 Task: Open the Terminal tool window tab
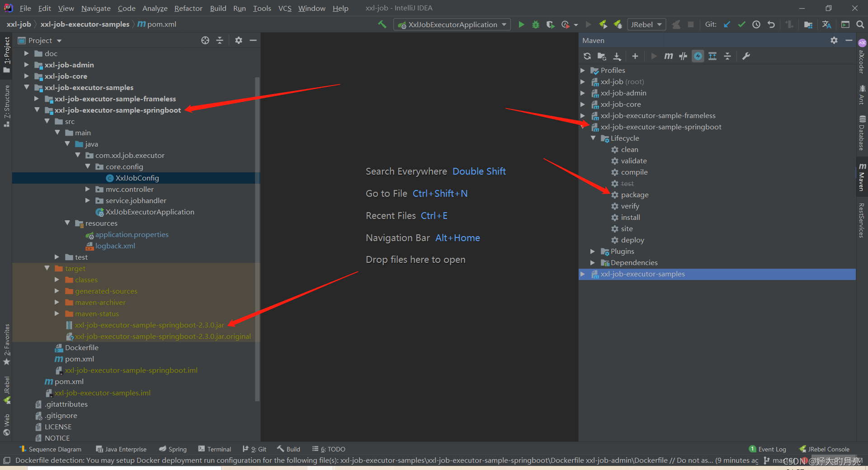214,449
